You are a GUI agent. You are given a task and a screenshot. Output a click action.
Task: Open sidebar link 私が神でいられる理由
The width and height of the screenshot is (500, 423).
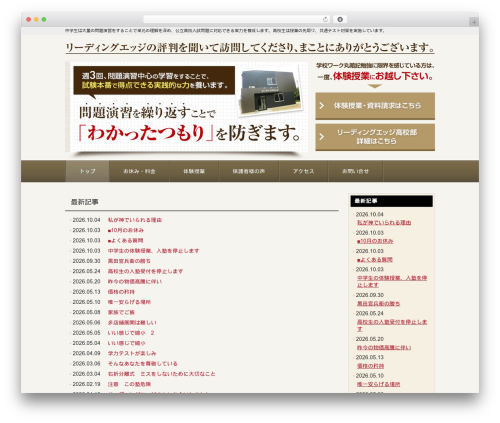tap(384, 222)
